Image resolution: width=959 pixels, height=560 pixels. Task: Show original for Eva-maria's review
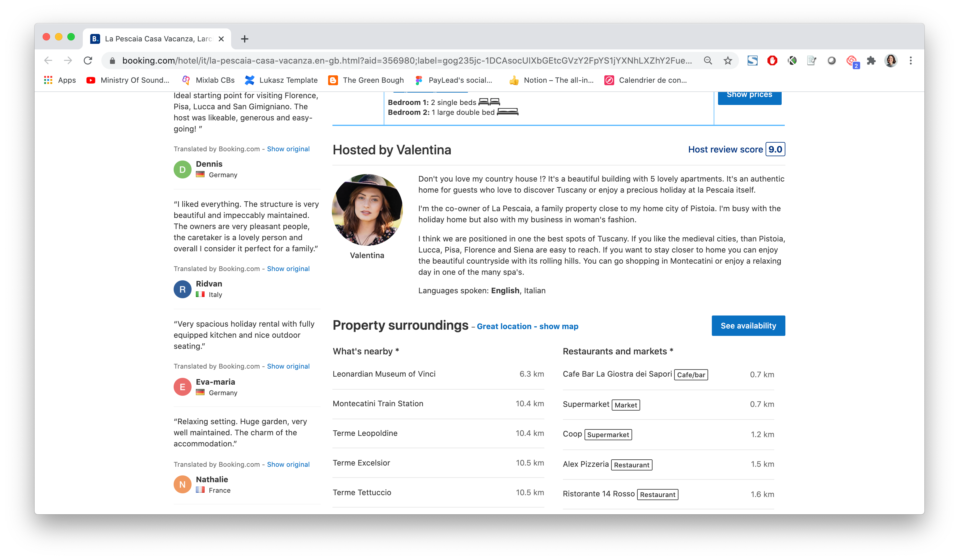pyautogui.click(x=288, y=366)
